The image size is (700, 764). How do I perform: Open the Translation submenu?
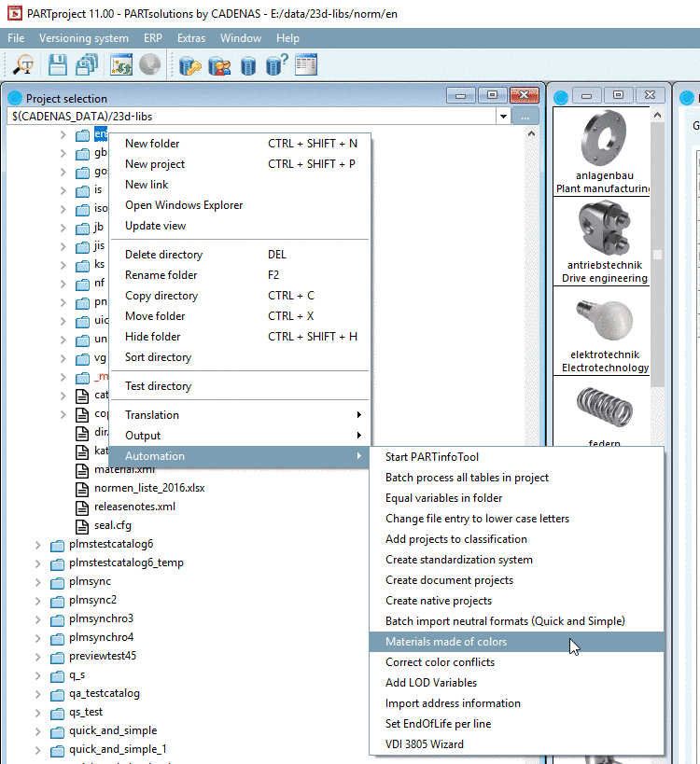[240, 414]
